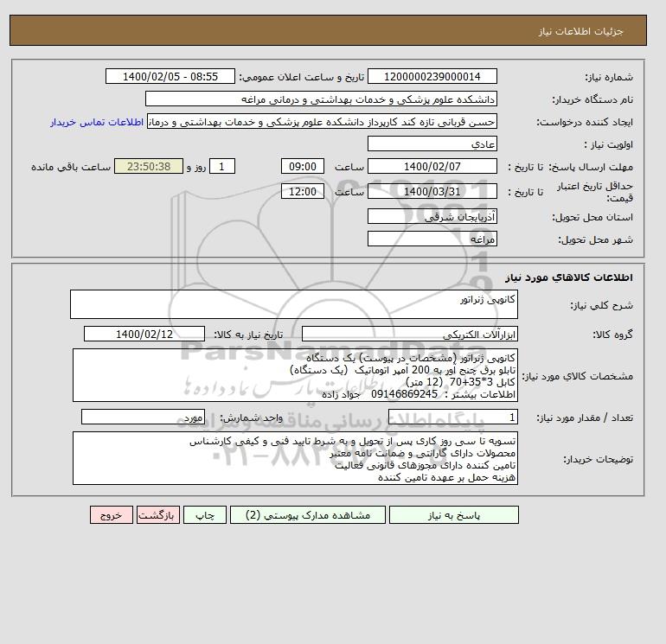Viewport: 666px width, 644px height.
Task: Click the چاپ print button
Action: [205, 515]
